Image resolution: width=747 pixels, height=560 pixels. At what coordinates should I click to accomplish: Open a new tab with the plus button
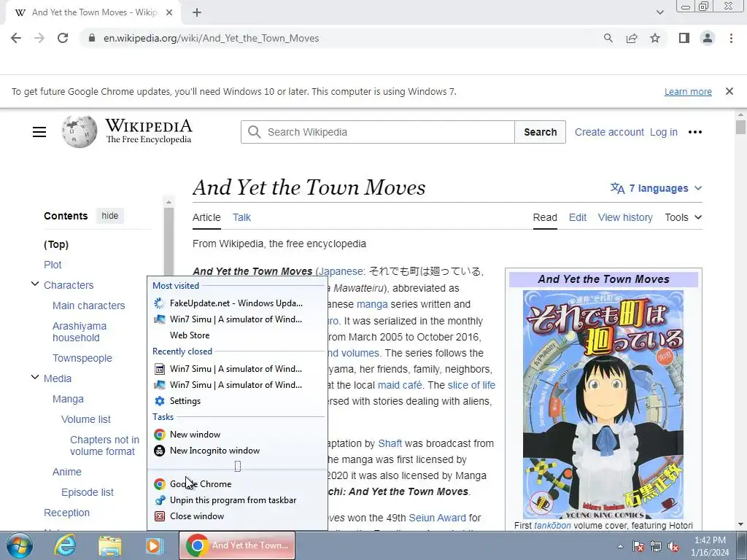click(x=197, y=13)
